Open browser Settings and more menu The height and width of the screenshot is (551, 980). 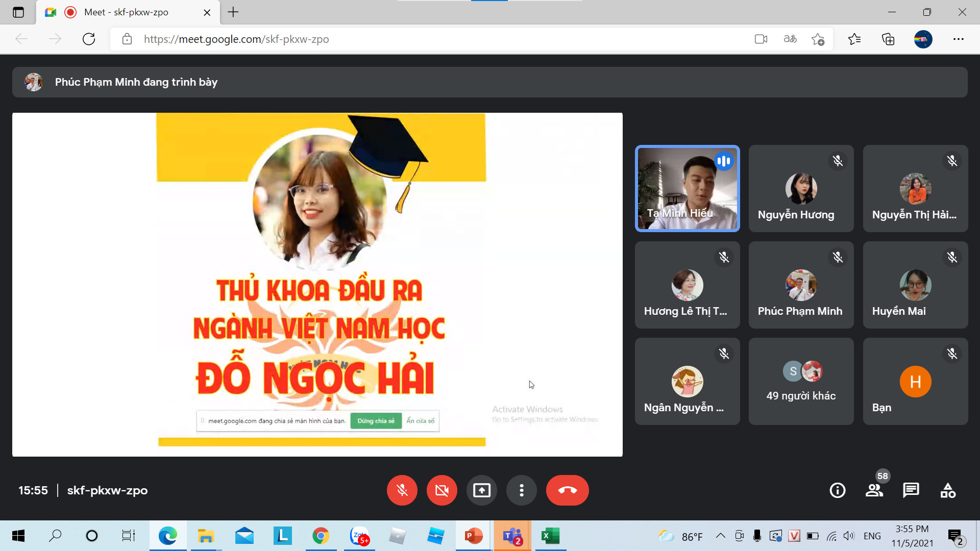tap(958, 39)
